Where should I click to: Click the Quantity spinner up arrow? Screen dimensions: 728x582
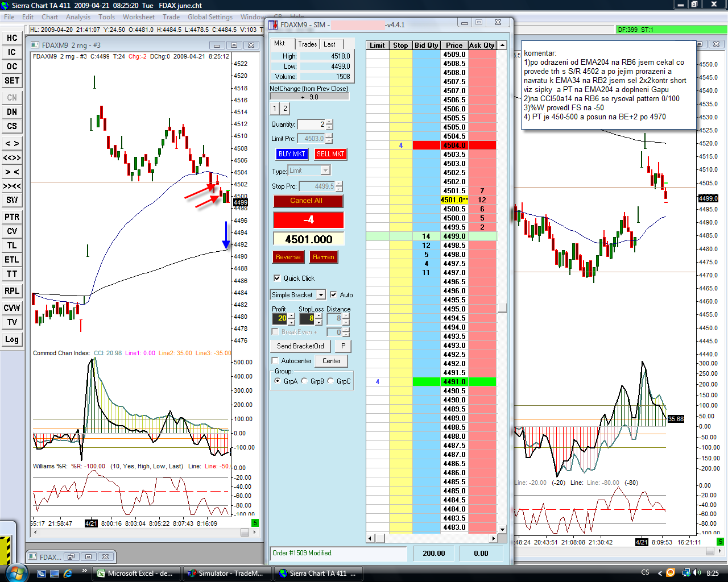[329, 122]
